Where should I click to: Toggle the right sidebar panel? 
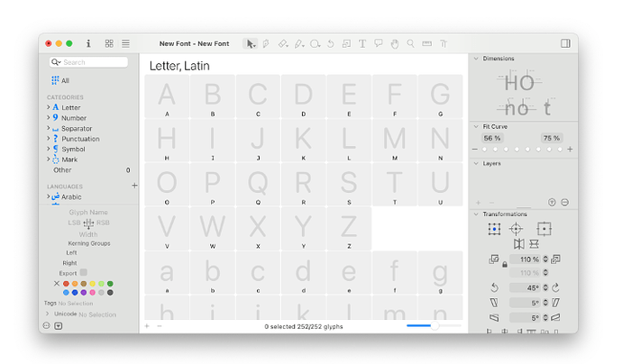[565, 43]
